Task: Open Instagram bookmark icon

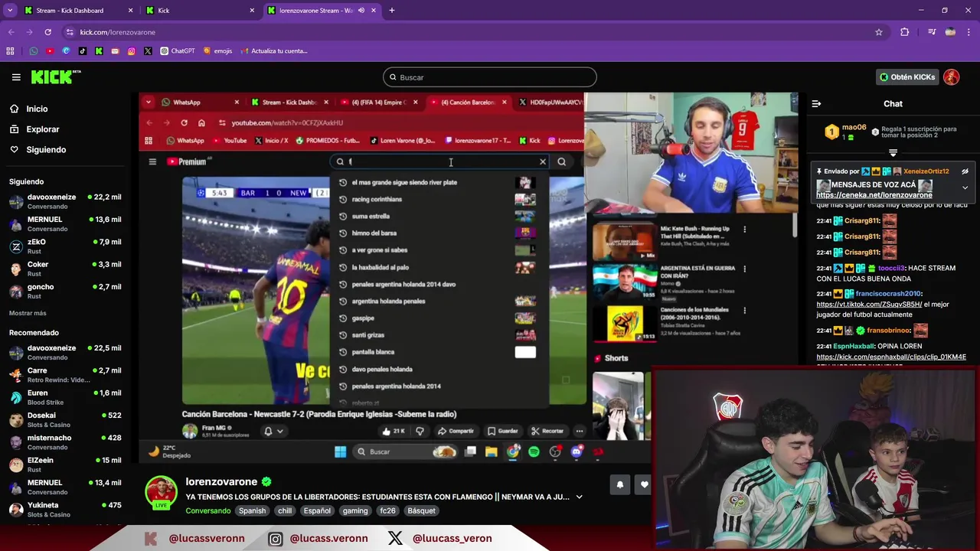Action: tap(132, 51)
